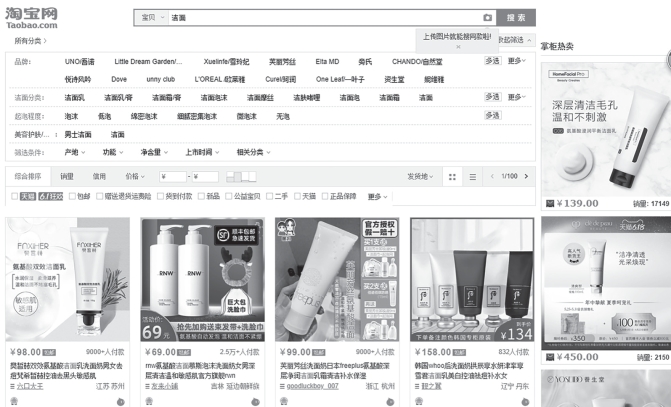Open the 净含量 filter dropdown
The width and height of the screenshot is (671, 407).
(x=154, y=152)
